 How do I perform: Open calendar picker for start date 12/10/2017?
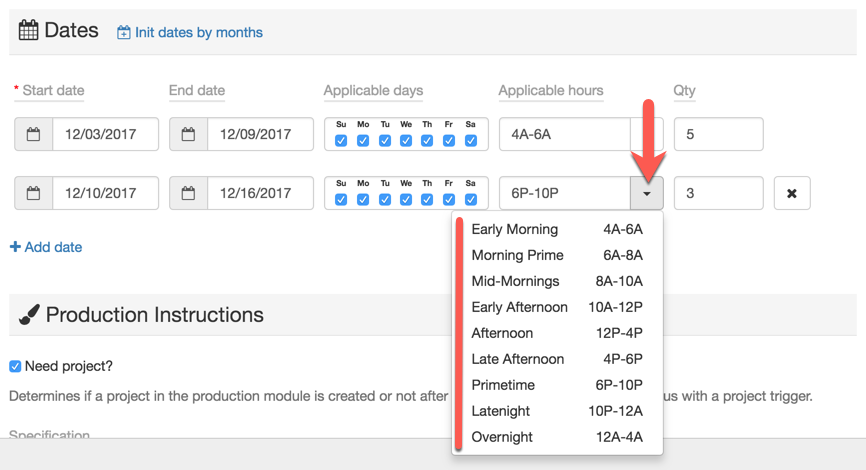pos(34,193)
